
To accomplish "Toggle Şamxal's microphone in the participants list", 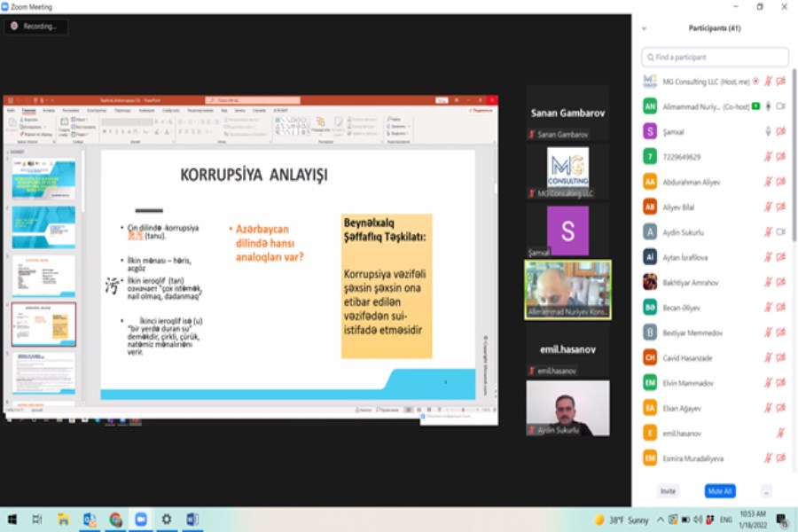I will pyautogui.click(x=768, y=131).
